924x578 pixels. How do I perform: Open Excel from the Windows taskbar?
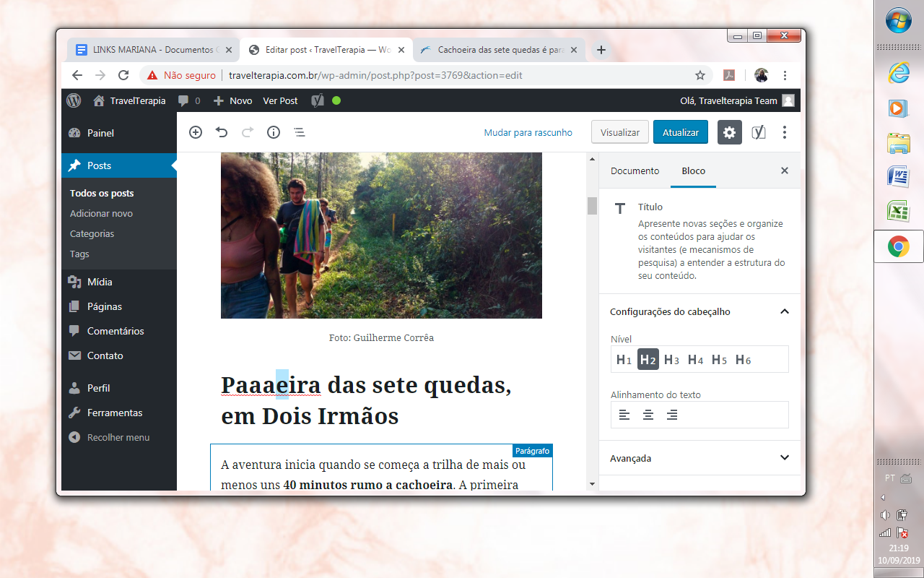(898, 210)
